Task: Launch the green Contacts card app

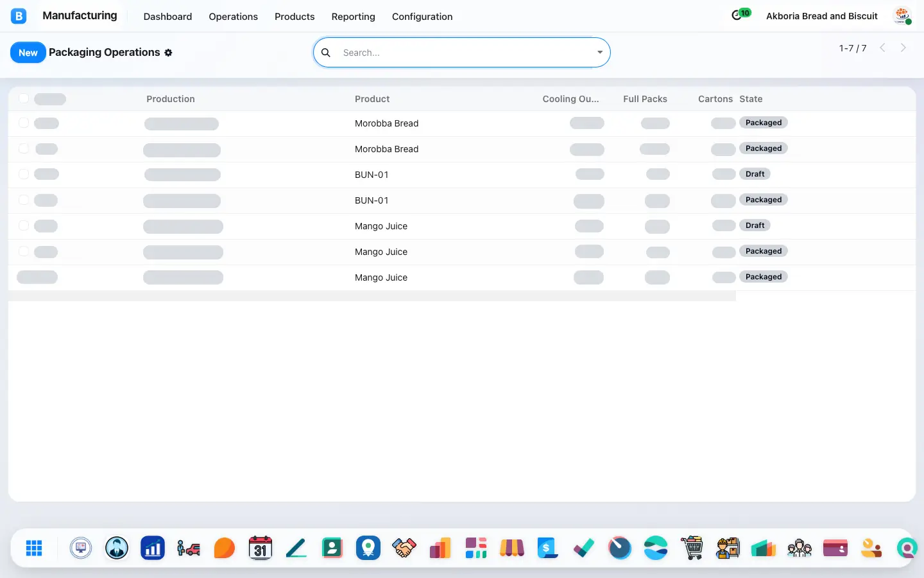Action: point(332,548)
